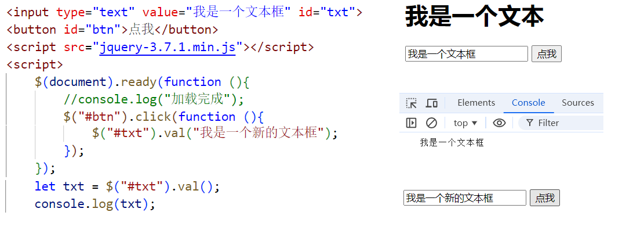Viewport: 644px width, 230px height.
Task: Click the lower 点我 button
Action: 545,198
